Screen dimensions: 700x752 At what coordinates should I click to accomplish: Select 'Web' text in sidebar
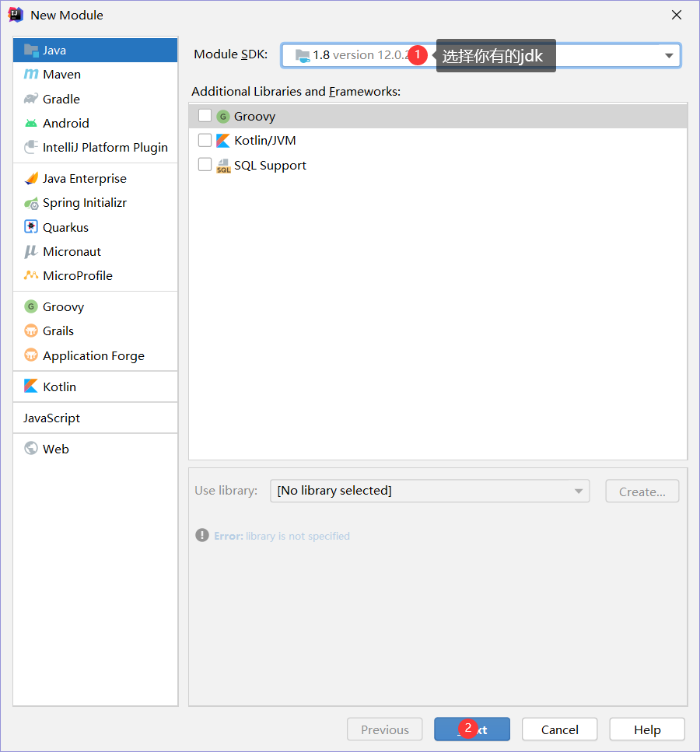(56, 449)
